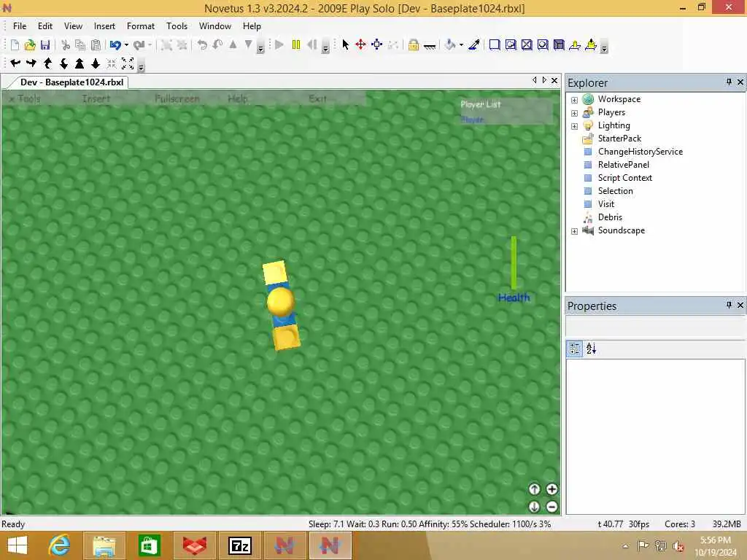
Task: Select the arrow pointer tool
Action: pos(345,44)
